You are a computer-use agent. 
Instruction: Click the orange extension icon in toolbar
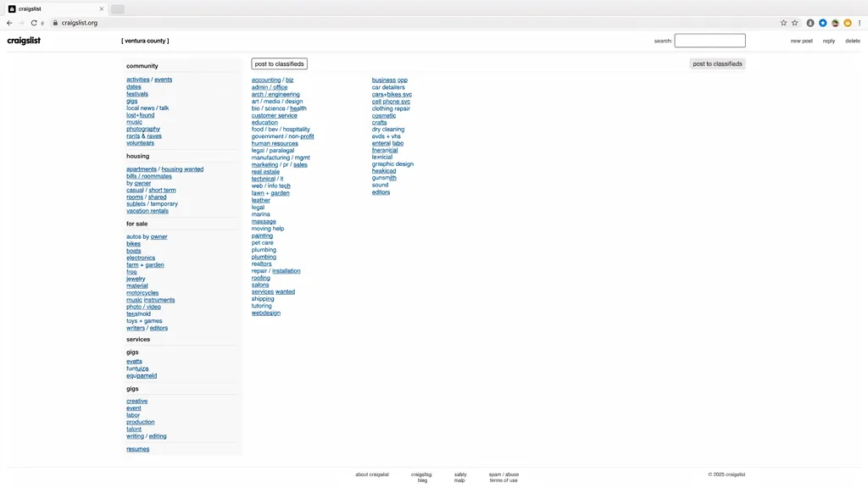[847, 23]
